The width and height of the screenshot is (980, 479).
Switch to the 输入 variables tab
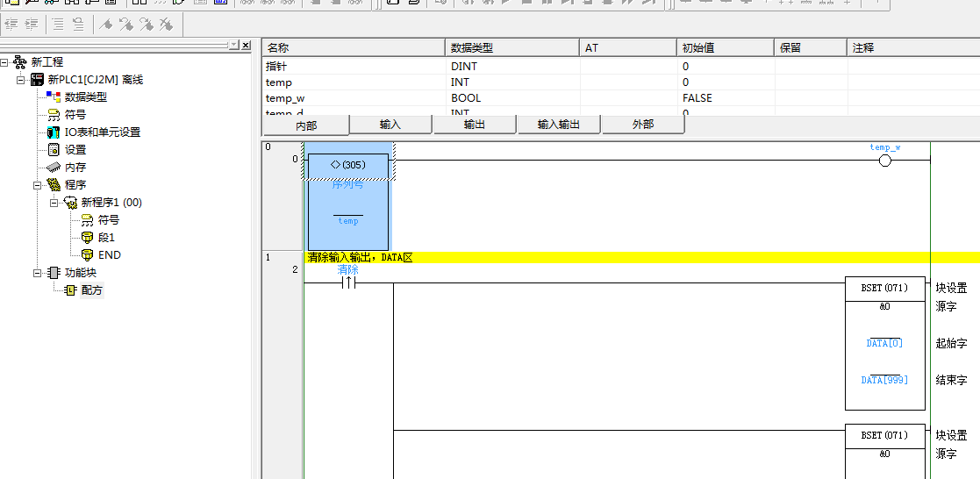click(x=390, y=125)
